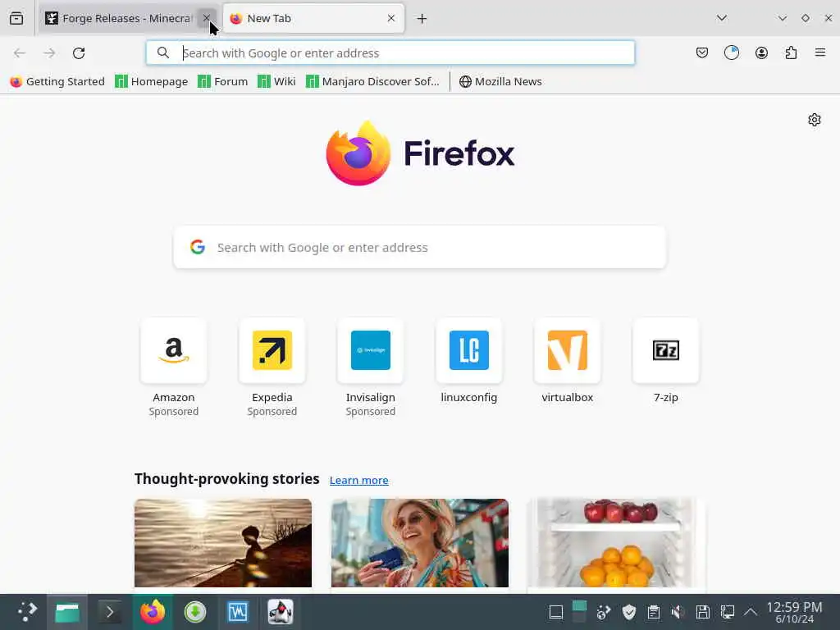Open the Homepage bookmark
840x630 pixels.
[x=152, y=81]
